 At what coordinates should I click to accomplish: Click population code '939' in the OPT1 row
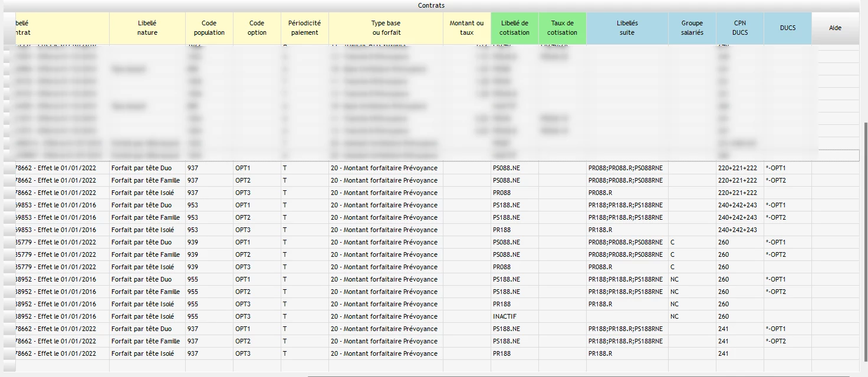coord(193,242)
